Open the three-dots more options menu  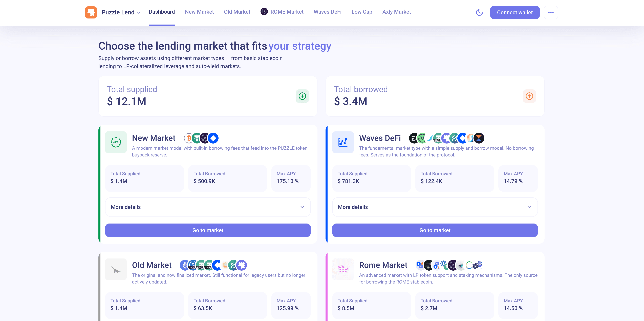pyautogui.click(x=551, y=12)
